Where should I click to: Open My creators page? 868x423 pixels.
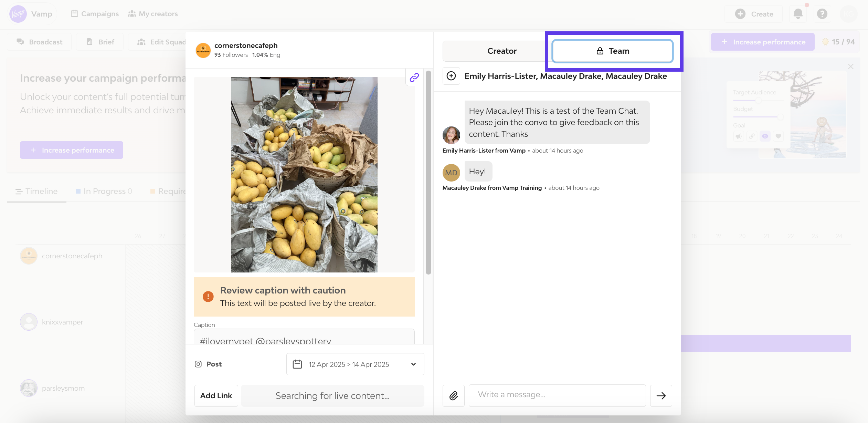(x=153, y=14)
